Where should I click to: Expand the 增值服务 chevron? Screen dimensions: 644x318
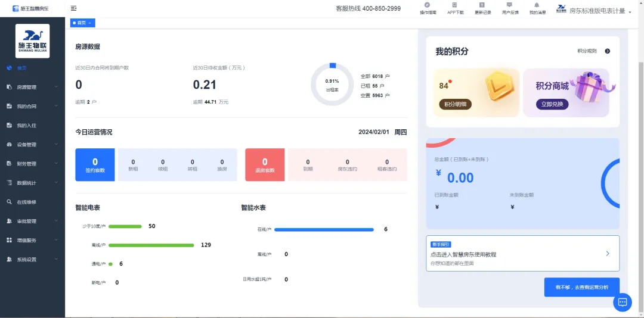(x=56, y=240)
